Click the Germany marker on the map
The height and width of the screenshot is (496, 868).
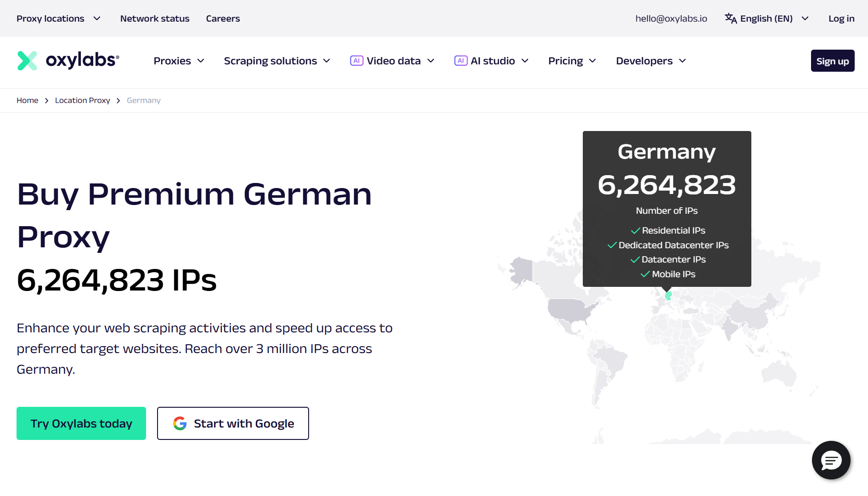[x=668, y=295]
